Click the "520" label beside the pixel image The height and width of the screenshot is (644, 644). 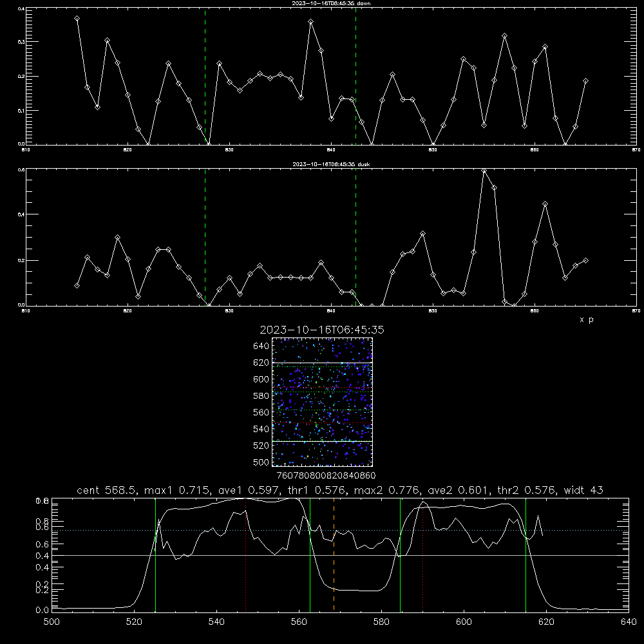(261, 446)
